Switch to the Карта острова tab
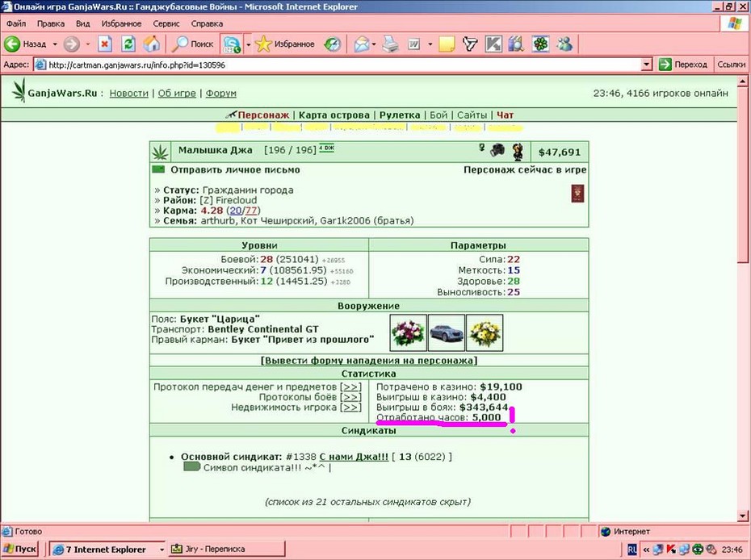 [x=334, y=115]
